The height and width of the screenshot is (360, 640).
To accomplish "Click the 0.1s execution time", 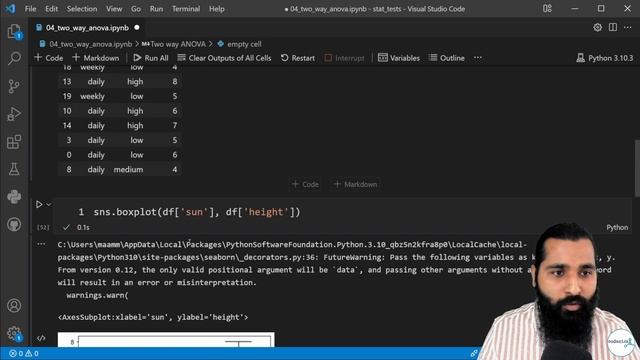I will point(83,227).
